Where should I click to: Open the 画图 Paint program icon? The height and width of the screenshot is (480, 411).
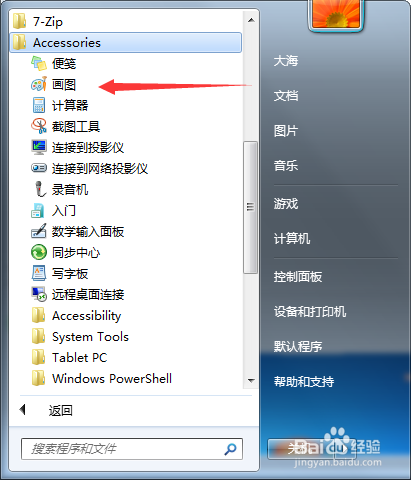[39, 84]
